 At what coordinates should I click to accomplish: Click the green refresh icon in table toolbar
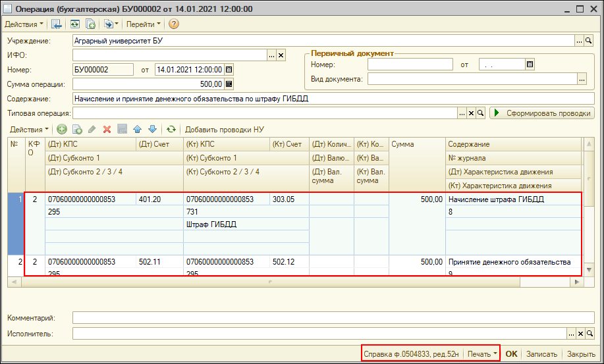[x=171, y=130]
